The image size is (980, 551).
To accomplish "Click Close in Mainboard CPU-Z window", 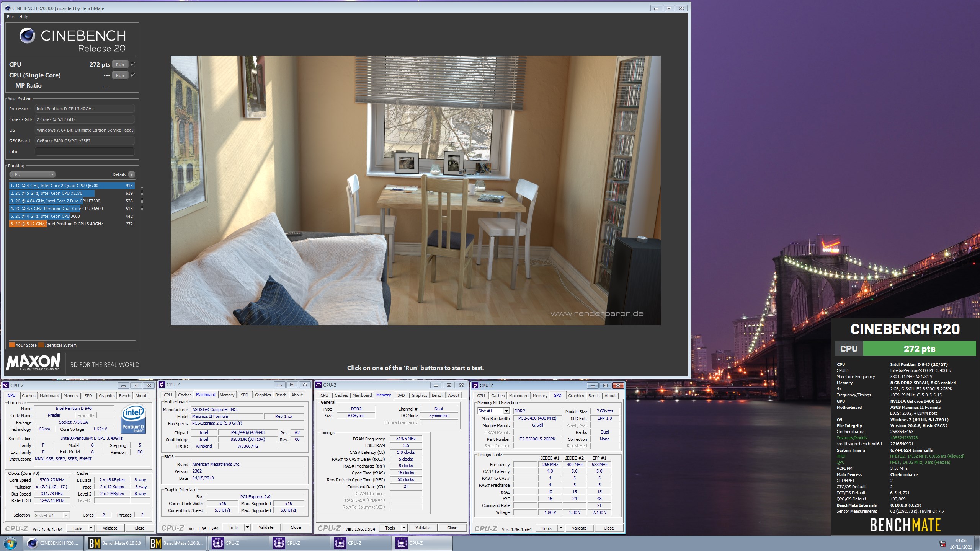I will pyautogui.click(x=296, y=527).
